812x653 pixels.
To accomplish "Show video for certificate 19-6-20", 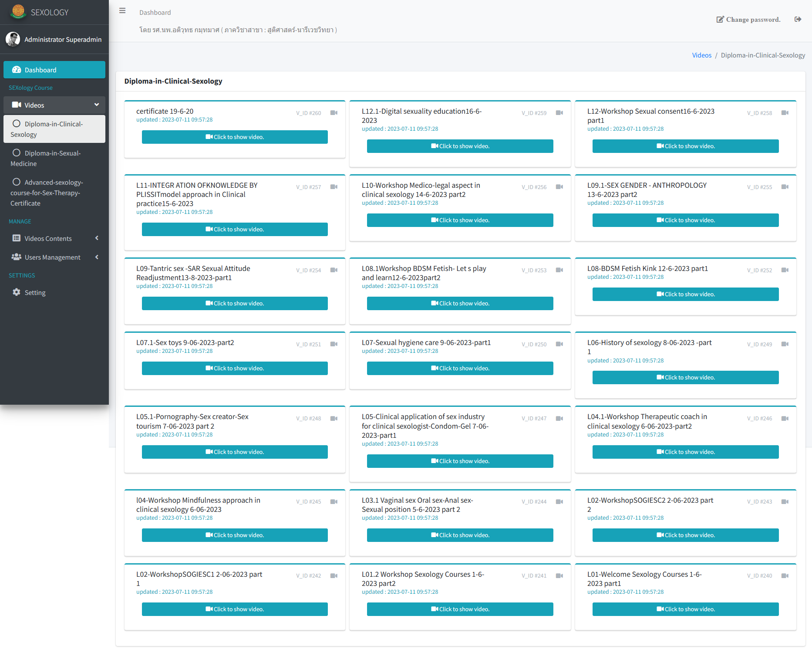I will tap(235, 137).
